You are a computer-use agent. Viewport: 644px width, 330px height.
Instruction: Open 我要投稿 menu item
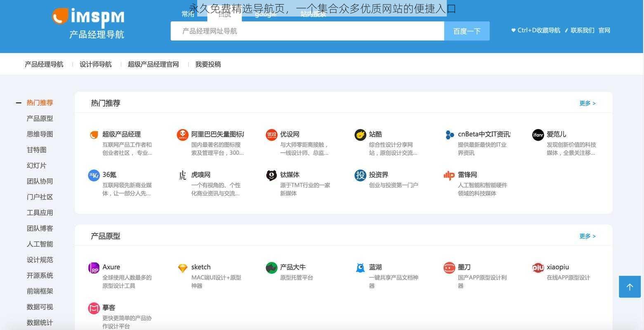208,64
